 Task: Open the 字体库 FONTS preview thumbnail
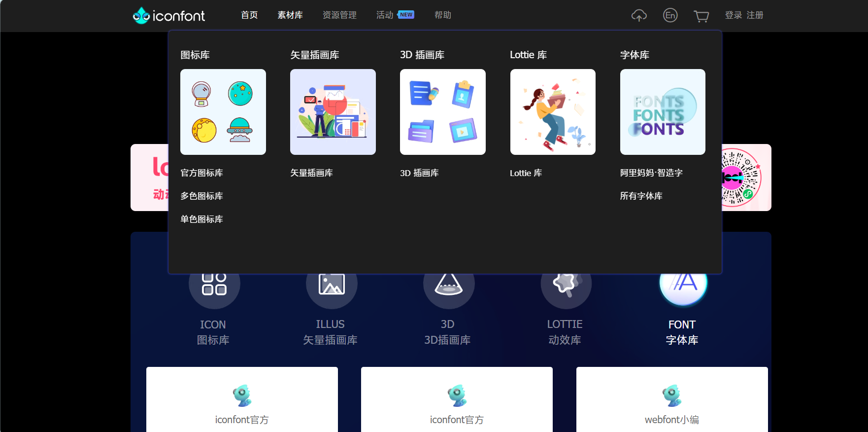[x=663, y=112]
